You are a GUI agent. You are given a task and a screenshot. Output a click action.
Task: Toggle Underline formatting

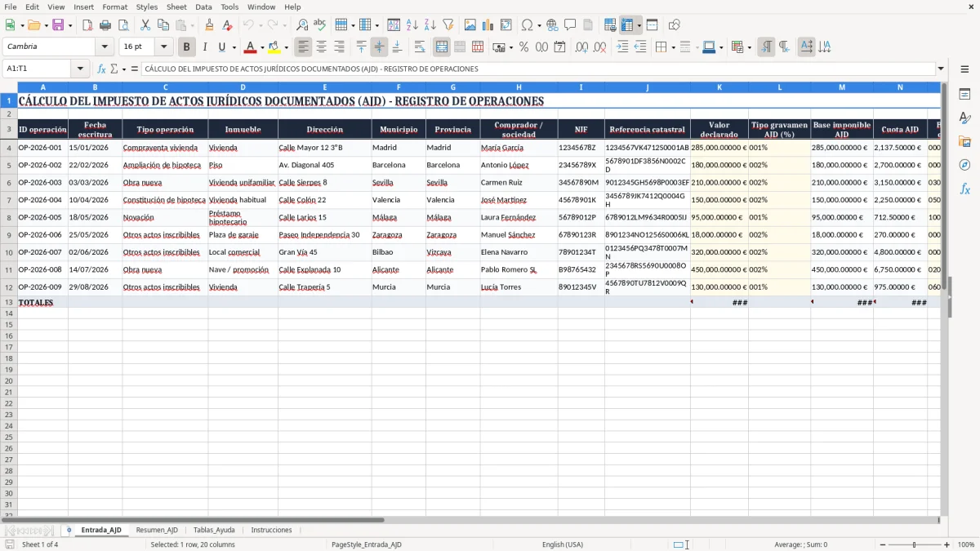click(221, 47)
